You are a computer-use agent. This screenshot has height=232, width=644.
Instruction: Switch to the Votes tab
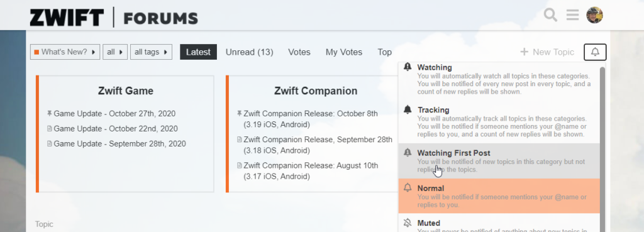click(299, 52)
